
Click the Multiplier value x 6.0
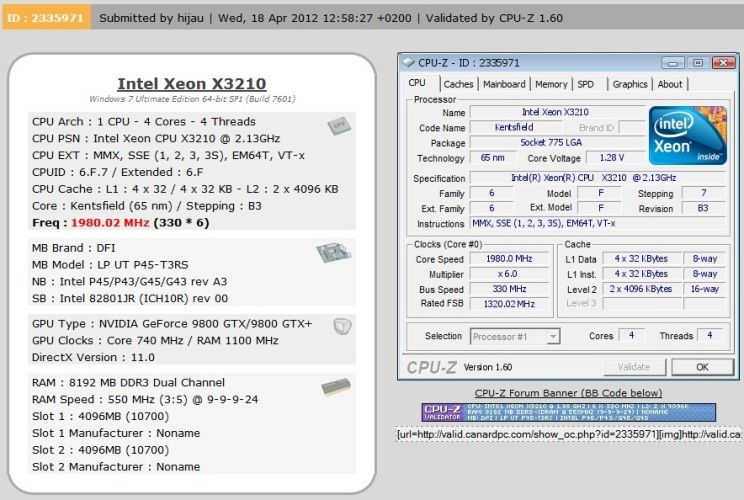(x=509, y=274)
